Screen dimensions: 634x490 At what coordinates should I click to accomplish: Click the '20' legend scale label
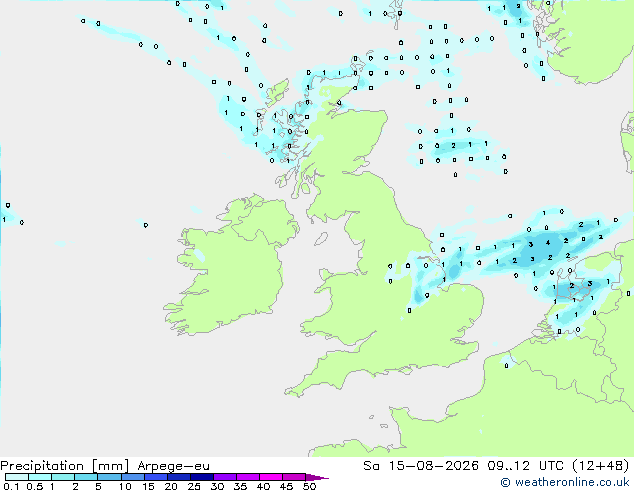(171, 486)
